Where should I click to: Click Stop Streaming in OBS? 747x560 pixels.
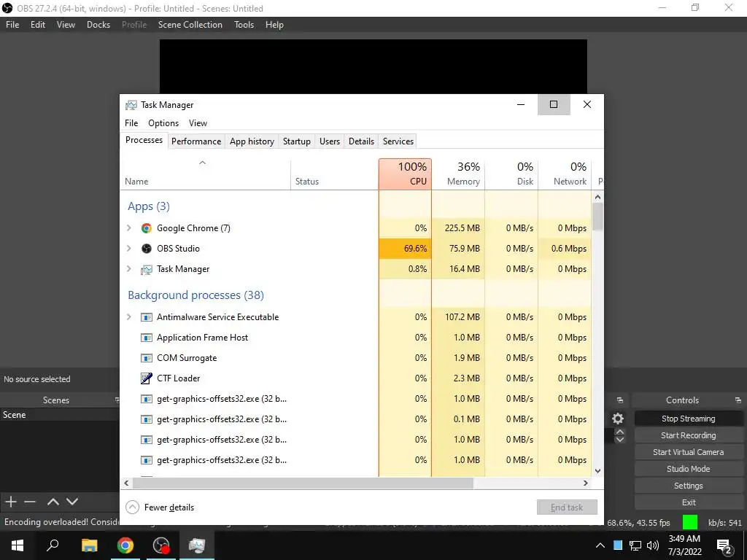[x=689, y=419]
